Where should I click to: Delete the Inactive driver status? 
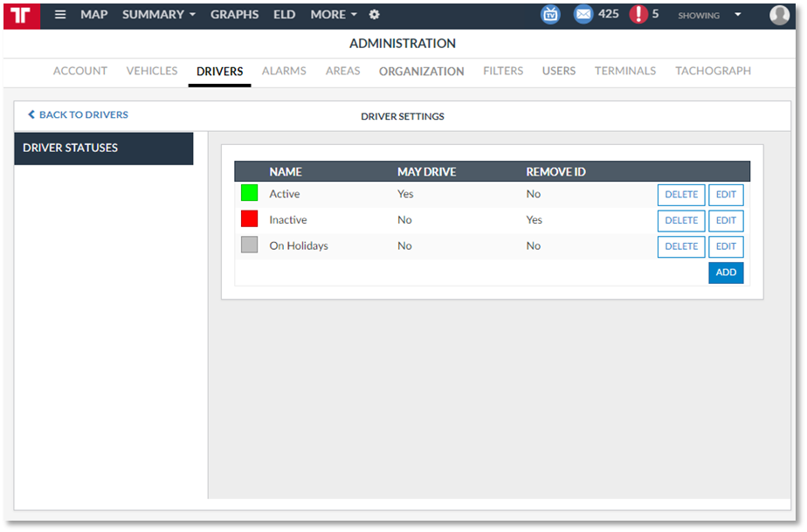[681, 220]
